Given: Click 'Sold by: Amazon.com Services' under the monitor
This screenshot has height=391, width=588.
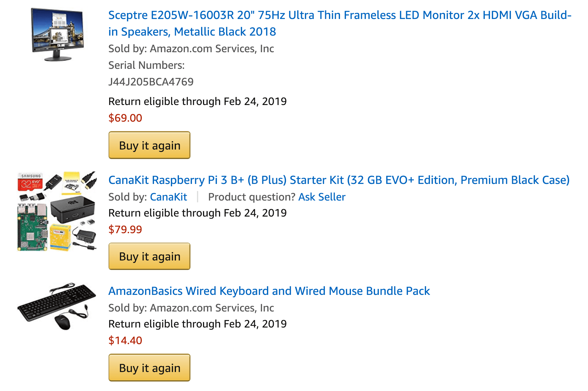Looking at the screenshot, I should point(191,49).
